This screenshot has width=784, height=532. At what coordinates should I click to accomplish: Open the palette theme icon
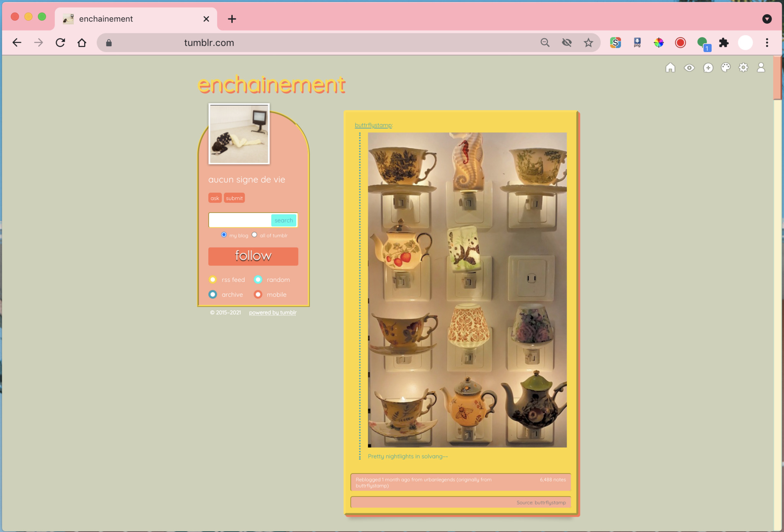click(x=725, y=68)
